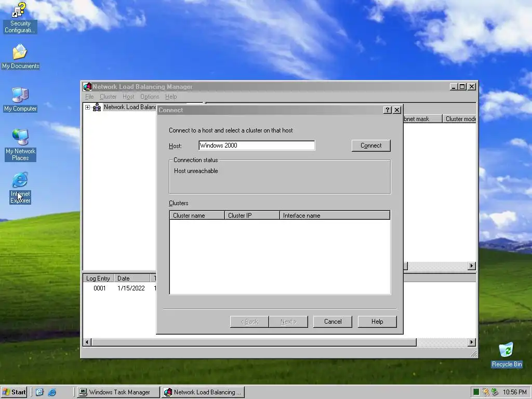Open the Host menu
Image resolution: width=532 pixels, height=399 pixels.
(128, 97)
